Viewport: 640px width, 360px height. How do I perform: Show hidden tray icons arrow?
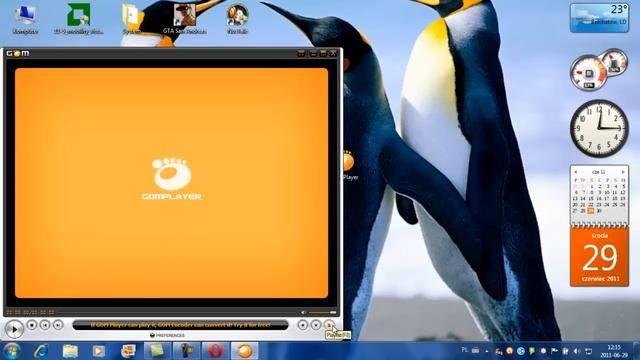click(487, 351)
